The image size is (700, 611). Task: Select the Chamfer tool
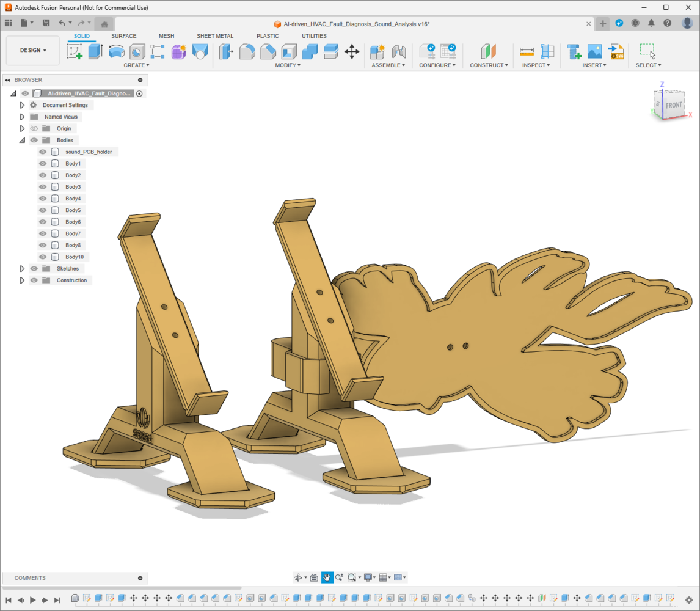coord(268,52)
